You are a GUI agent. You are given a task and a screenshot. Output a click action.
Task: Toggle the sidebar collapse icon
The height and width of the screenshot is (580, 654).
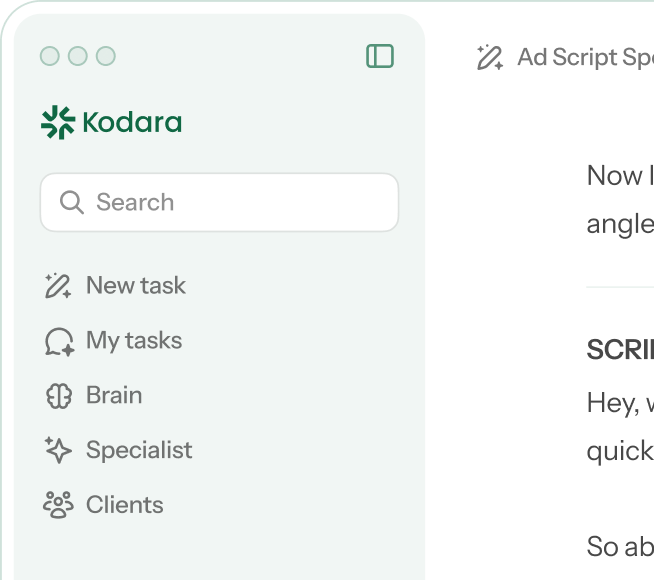tap(380, 56)
